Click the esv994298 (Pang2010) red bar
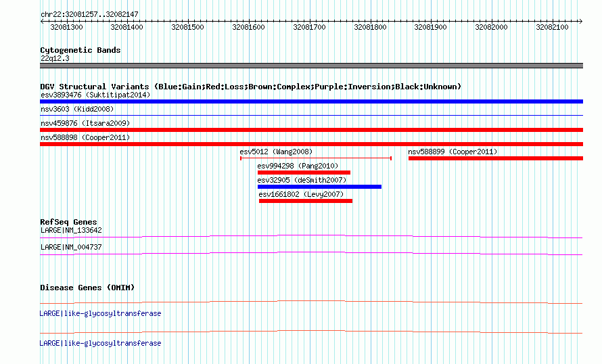Viewport: 602px width, 364px height. (304, 173)
